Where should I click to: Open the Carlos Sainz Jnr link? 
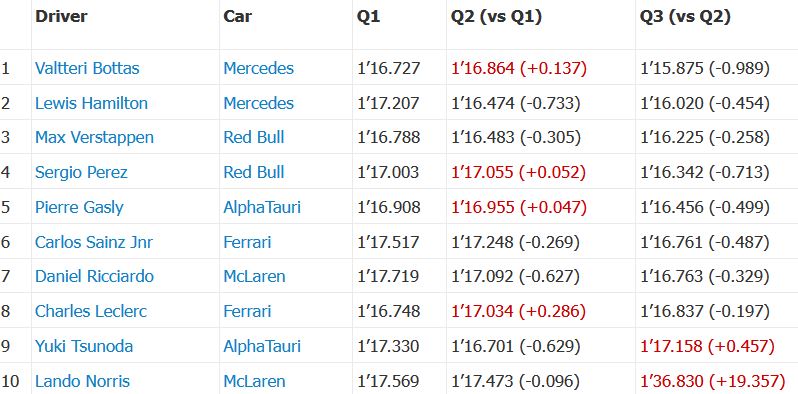(94, 242)
